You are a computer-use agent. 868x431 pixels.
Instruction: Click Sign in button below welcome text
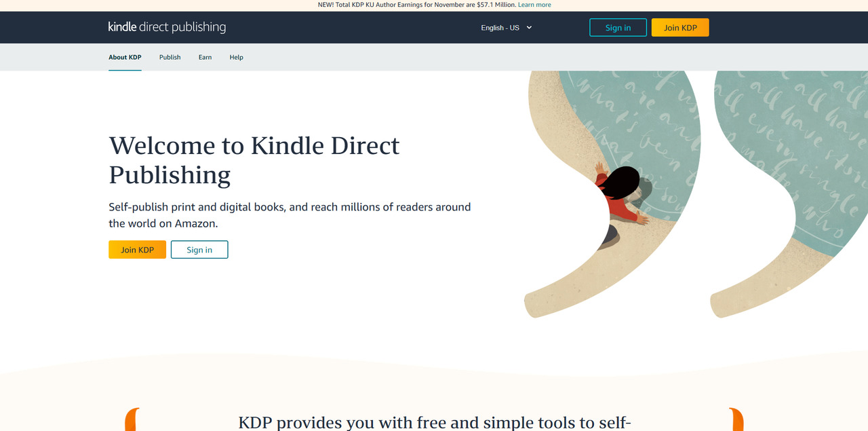pos(199,250)
